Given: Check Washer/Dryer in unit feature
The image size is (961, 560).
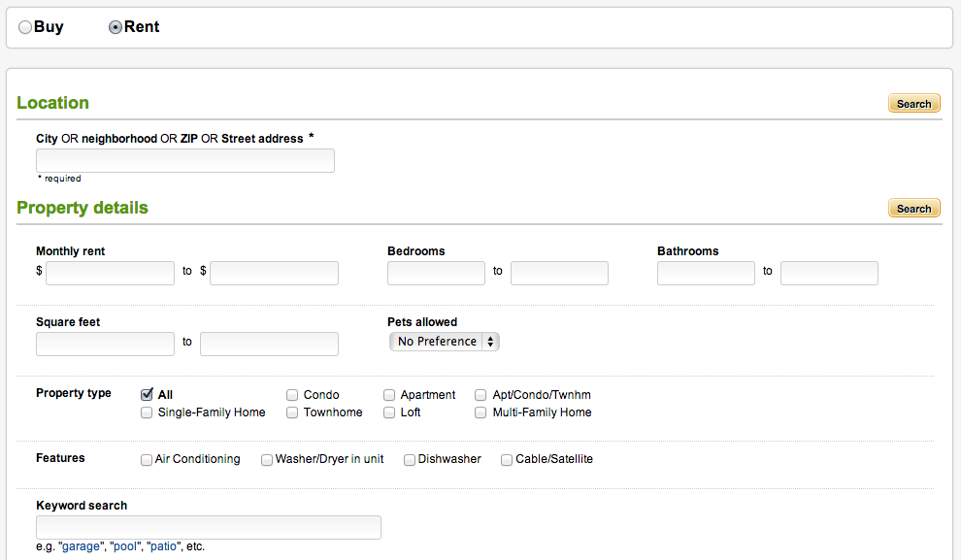Looking at the screenshot, I should coord(267,460).
